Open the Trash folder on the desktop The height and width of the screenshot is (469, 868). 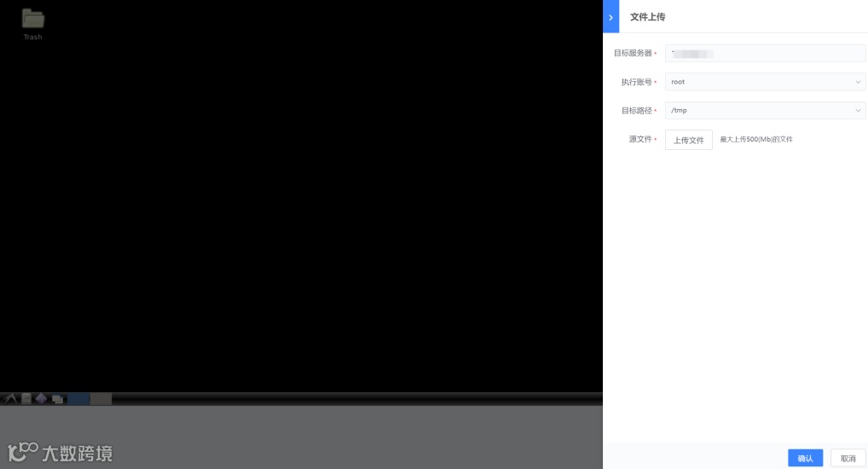tap(32, 25)
